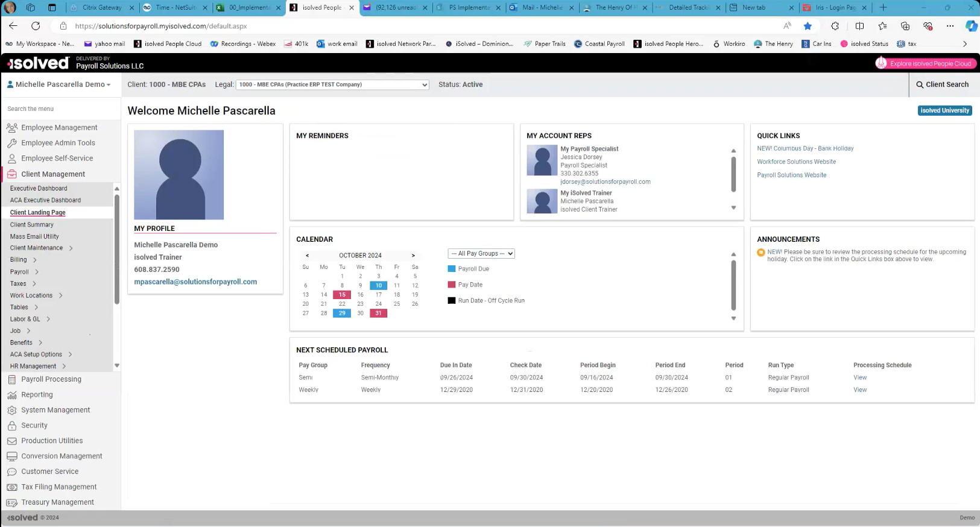The image size is (980, 527).
Task: Click October 15 on the calendar
Action: tap(342, 295)
